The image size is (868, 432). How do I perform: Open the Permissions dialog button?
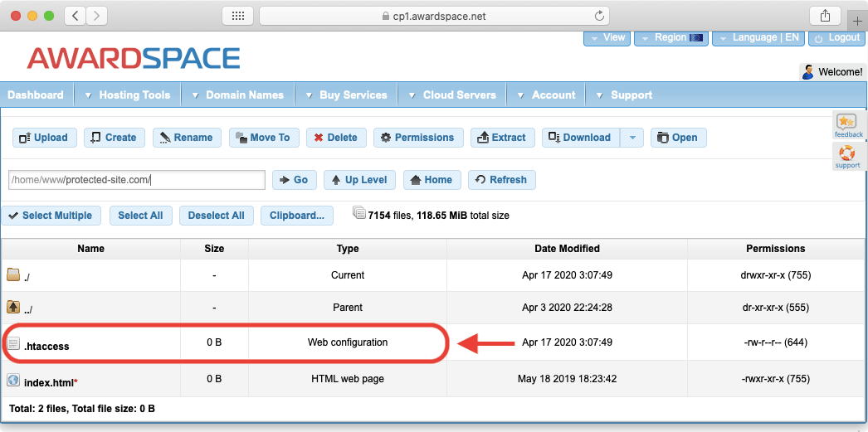pyautogui.click(x=418, y=138)
